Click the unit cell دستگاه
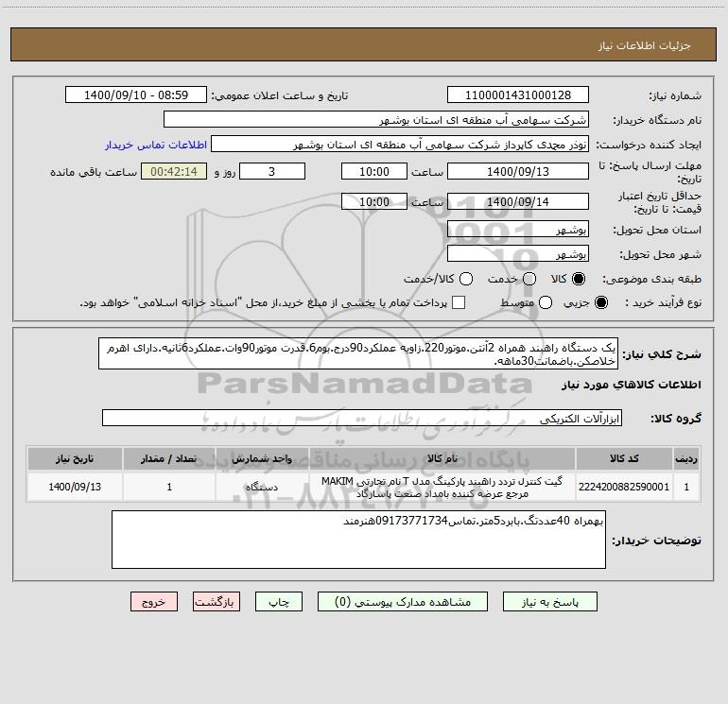Image resolution: width=728 pixels, height=704 pixels. point(262,487)
